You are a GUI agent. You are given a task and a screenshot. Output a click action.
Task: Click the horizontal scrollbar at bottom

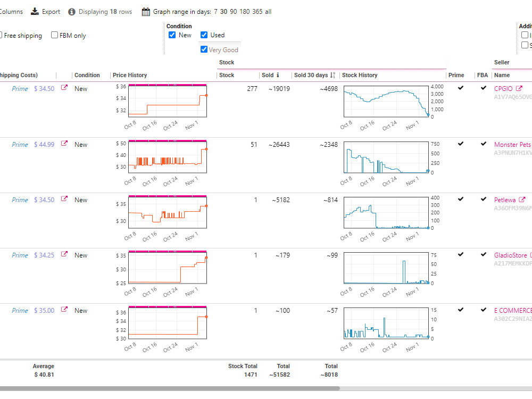(x=170, y=388)
